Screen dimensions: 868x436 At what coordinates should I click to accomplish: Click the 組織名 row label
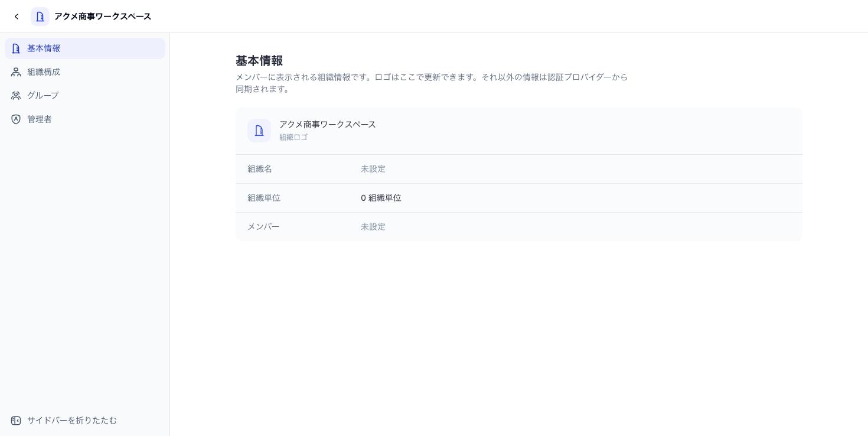tap(260, 169)
